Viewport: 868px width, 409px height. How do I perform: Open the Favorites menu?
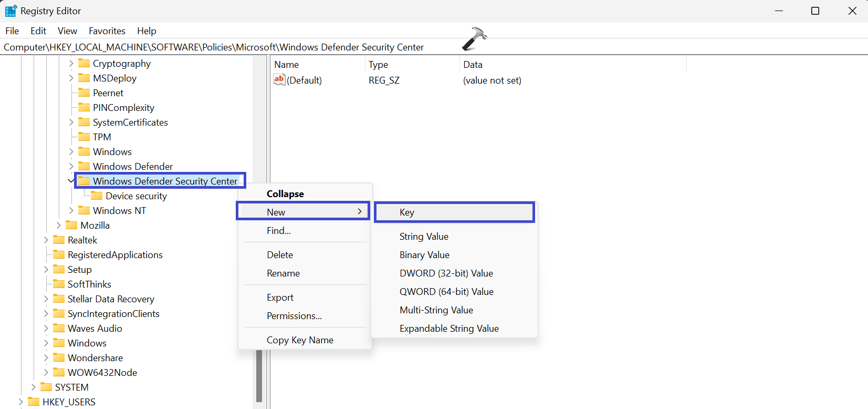(107, 31)
